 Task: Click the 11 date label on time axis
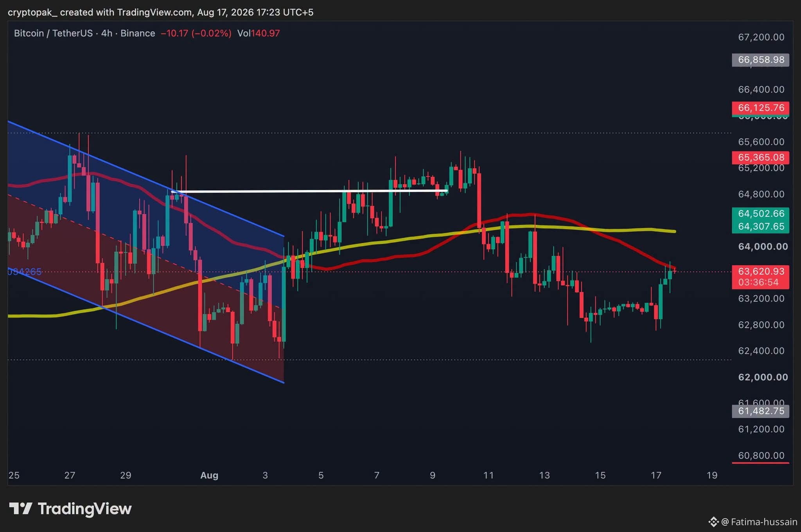coord(489,475)
